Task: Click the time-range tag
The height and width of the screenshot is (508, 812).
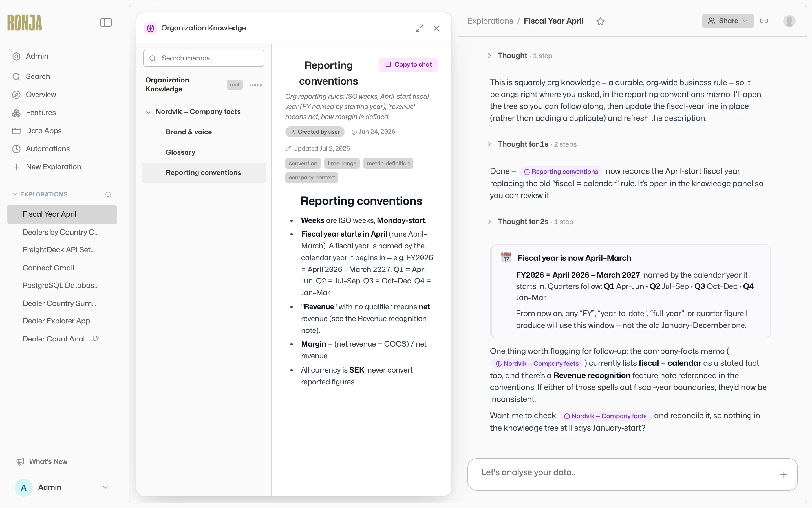Action: click(342, 163)
